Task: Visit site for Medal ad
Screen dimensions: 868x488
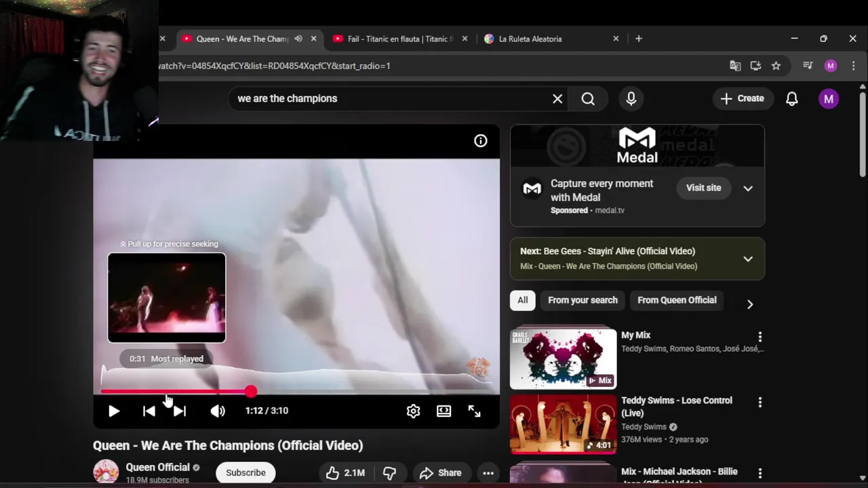Action: pos(703,188)
